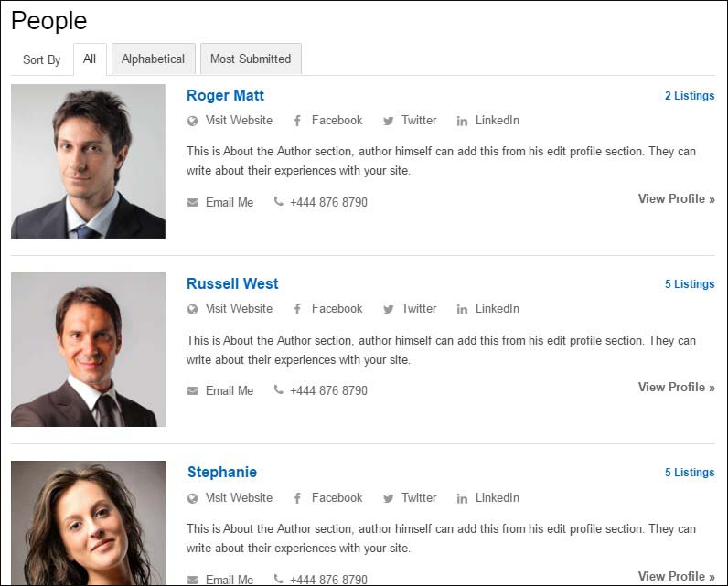Click LinkedIn icon for Russell West
Screen dimensions: 728x586
coord(462,310)
